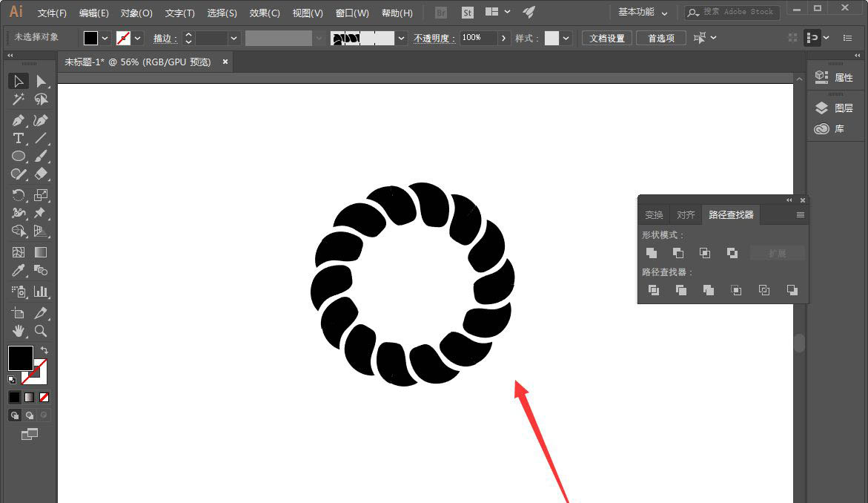Click the black fill color swatch in toolbar
Image resolution: width=868 pixels, height=503 pixels.
20,358
